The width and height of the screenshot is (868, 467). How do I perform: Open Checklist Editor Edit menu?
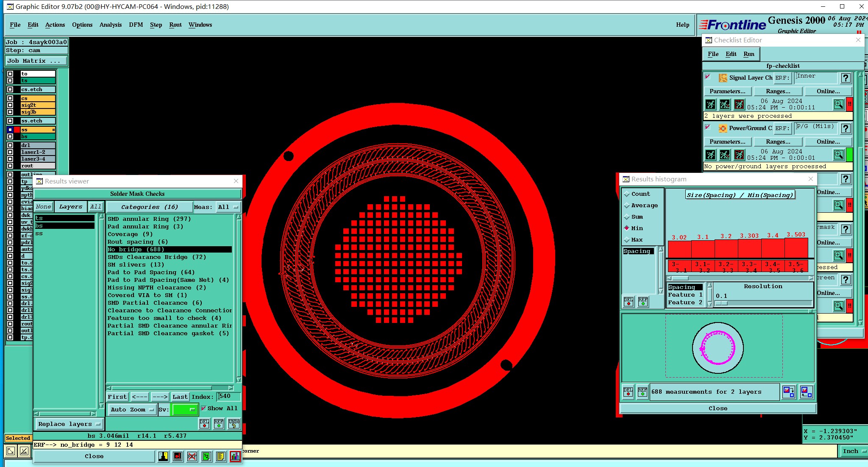(x=731, y=54)
